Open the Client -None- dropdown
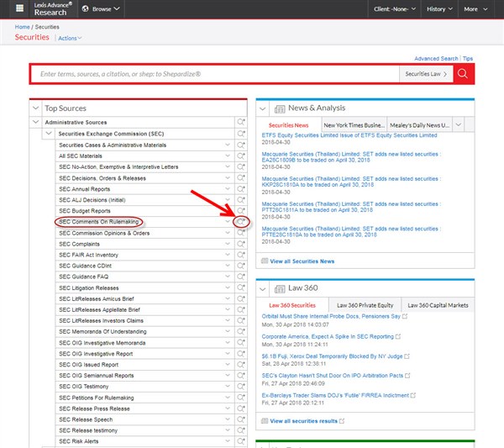This screenshot has width=504, height=448. [395, 9]
